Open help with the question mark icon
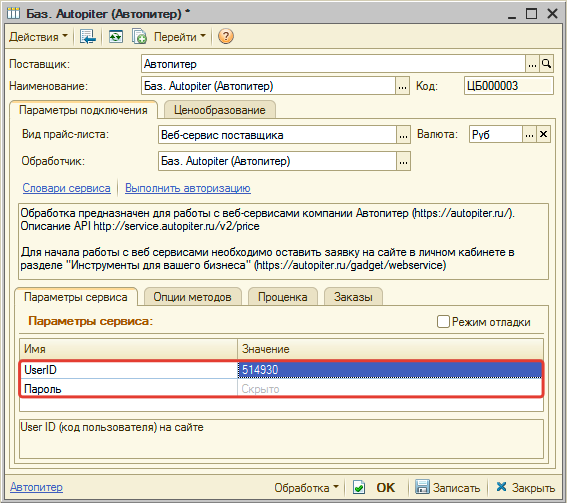The height and width of the screenshot is (503, 567). click(226, 37)
